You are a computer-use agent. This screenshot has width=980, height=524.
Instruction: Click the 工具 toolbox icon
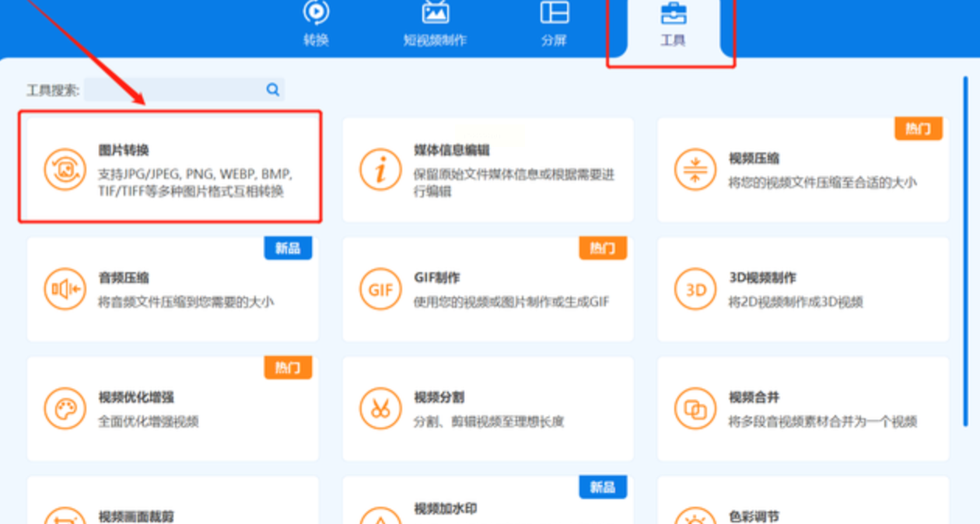672,12
